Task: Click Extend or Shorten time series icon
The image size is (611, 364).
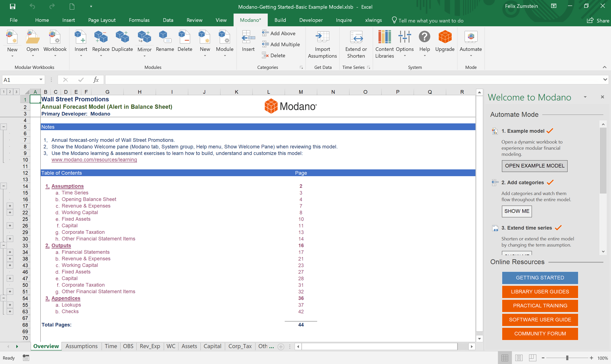Action: [x=356, y=37]
